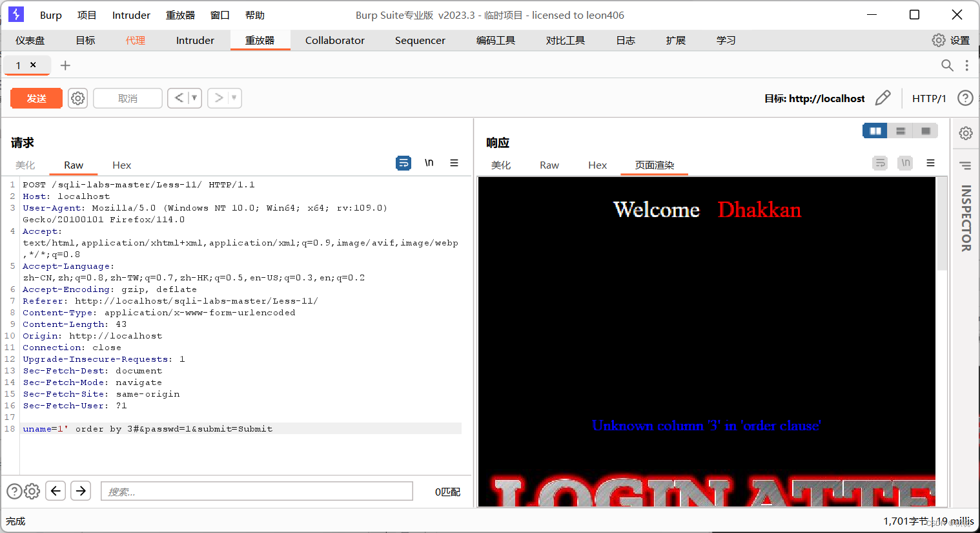The height and width of the screenshot is (533, 980).
Task: Switch to 仪表盘 dashboard tab
Action: click(30, 40)
